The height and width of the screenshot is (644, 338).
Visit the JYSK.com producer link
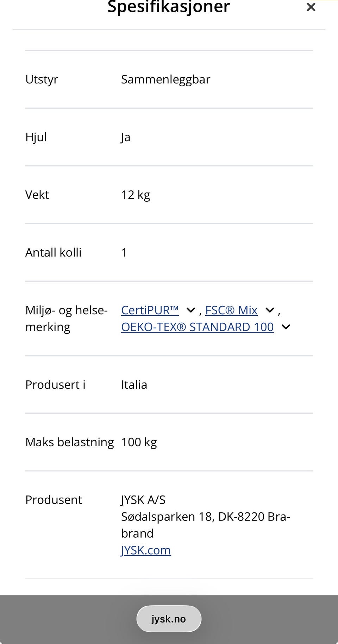[x=146, y=550]
